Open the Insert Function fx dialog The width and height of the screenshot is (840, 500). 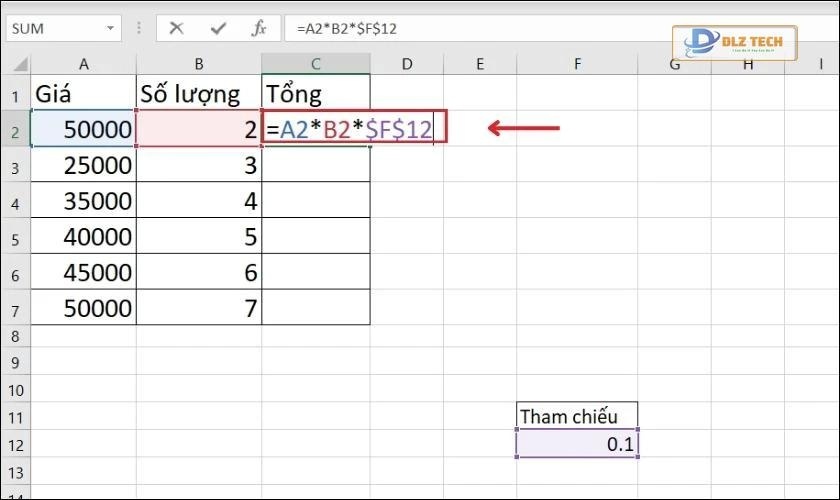pos(259,28)
